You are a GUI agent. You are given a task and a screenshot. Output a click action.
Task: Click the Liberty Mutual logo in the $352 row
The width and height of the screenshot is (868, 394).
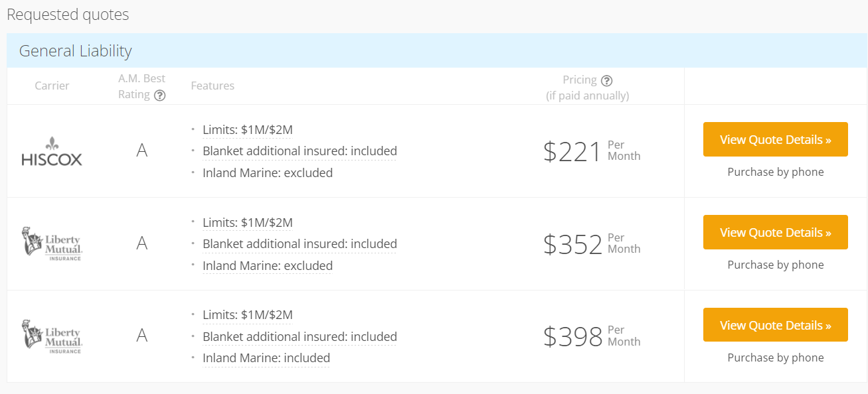pos(52,243)
